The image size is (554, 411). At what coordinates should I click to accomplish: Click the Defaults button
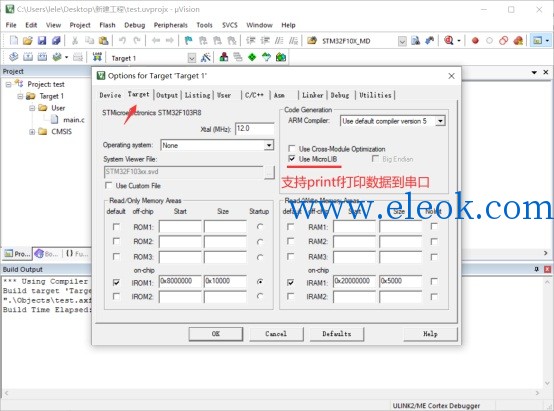coord(337,334)
